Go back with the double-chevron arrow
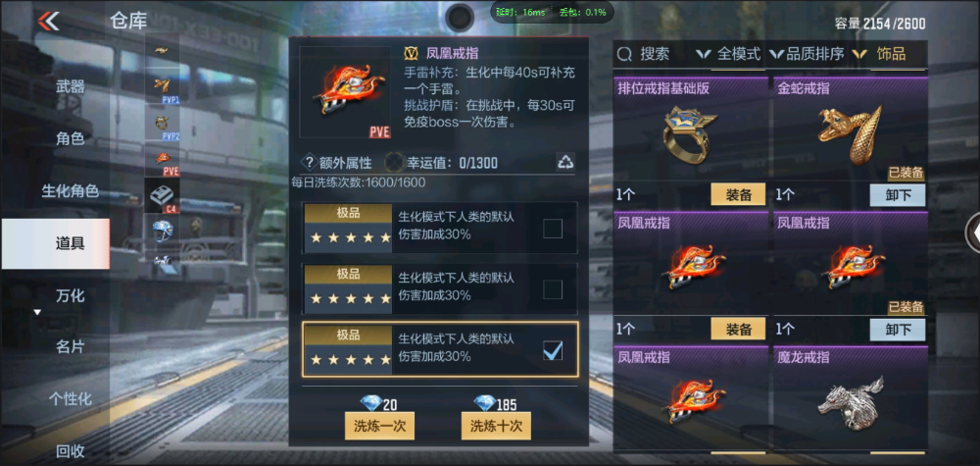The width and height of the screenshot is (980, 466). tap(48, 22)
